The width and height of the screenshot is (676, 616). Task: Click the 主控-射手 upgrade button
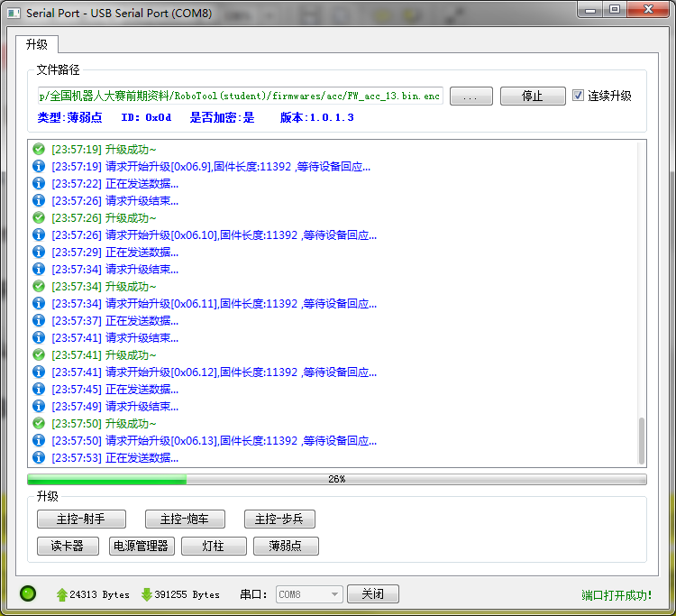[x=81, y=519]
